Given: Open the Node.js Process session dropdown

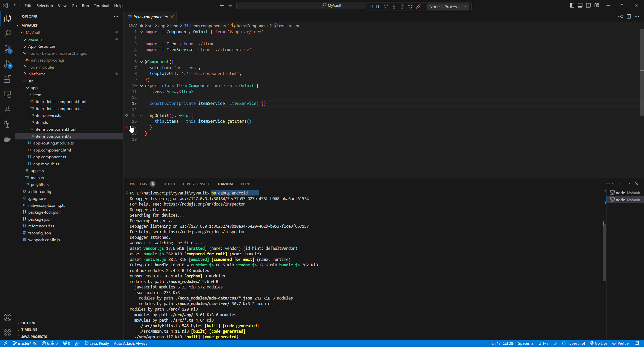Looking at the screenshot, I should click(x=448, y=7).
